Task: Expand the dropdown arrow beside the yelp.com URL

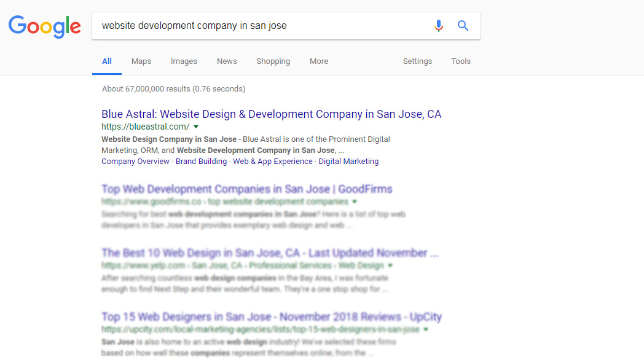Action: pyautogui.click(x=390, y=266)
